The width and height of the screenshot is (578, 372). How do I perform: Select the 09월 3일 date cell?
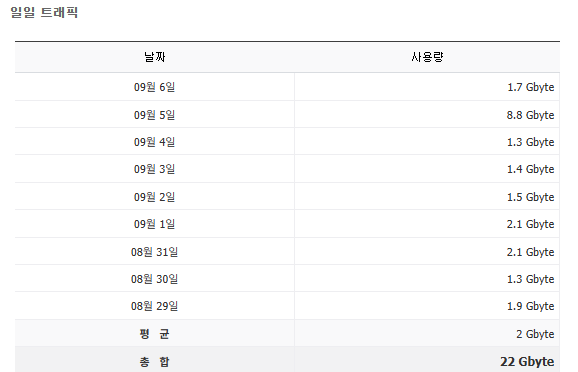(154, 169)
